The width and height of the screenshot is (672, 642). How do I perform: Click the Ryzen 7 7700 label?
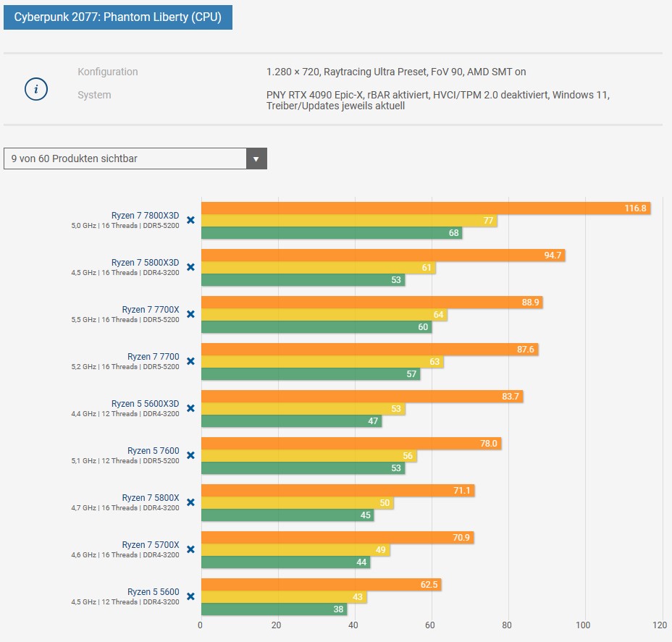(x=154, y=357)
